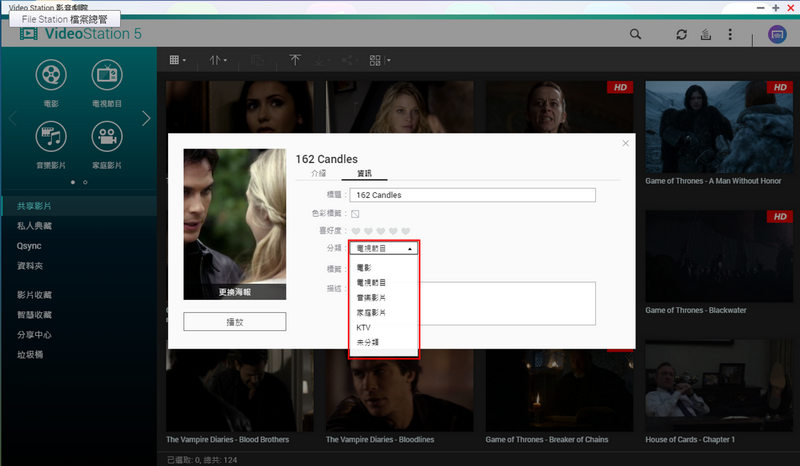Click the first sidebar page indicator dot

tap(73, 182)
